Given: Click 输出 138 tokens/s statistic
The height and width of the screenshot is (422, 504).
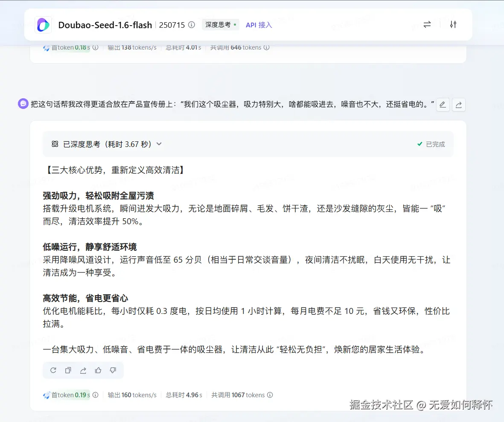Looking at the screenshot, I should click(132, 47).
